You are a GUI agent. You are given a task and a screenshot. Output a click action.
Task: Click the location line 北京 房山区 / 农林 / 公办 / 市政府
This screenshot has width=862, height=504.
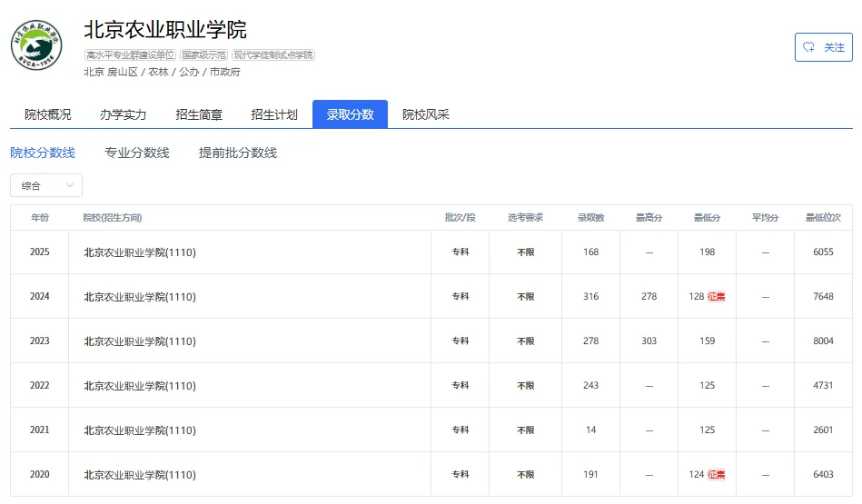[163, 72]
